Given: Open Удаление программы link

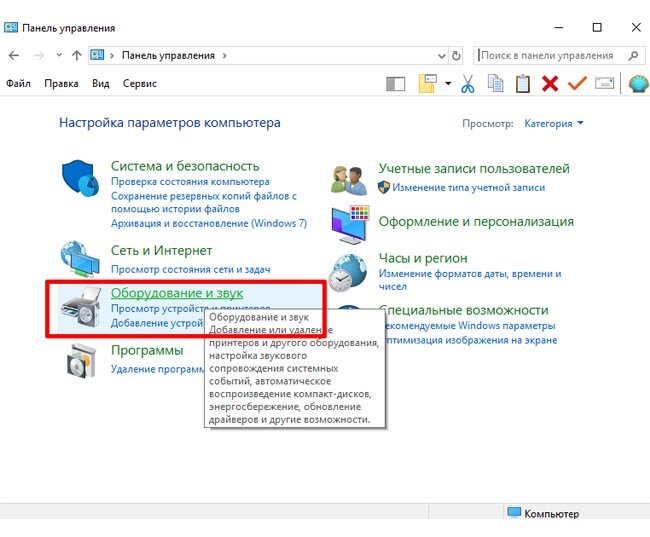Looking at the screenshot, I should 158,369.
